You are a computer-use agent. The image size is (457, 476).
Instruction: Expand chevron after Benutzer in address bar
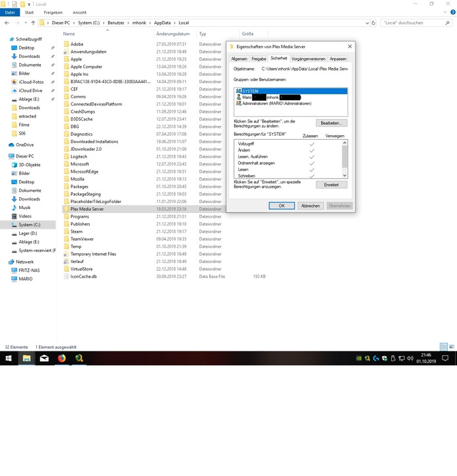pyautogui.click(x=128, y=23)
